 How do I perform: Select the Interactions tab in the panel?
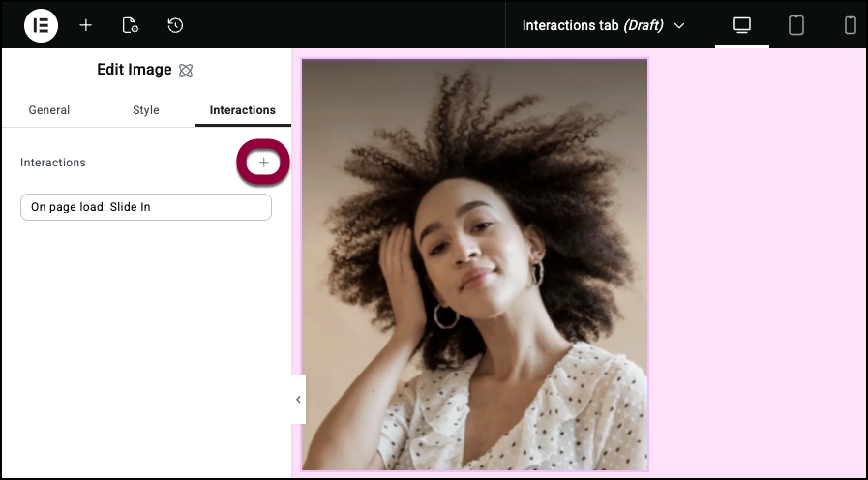(242, 110)
